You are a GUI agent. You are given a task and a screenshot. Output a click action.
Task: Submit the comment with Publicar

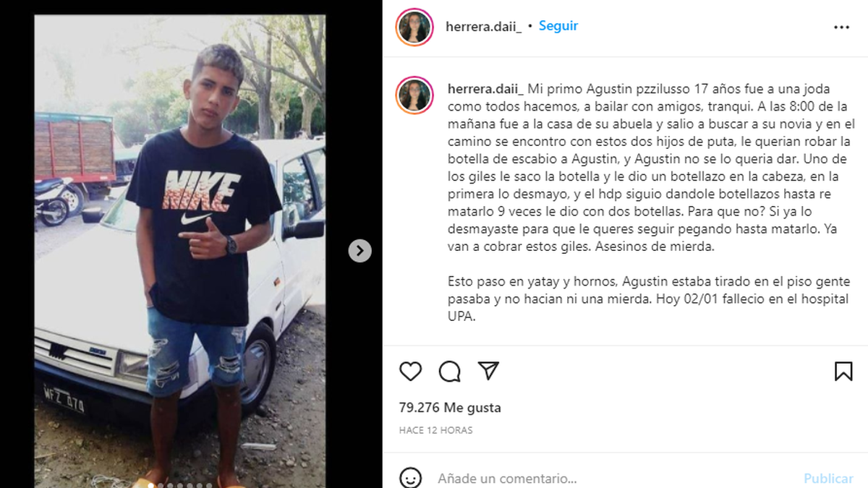[x=828, y=478]
